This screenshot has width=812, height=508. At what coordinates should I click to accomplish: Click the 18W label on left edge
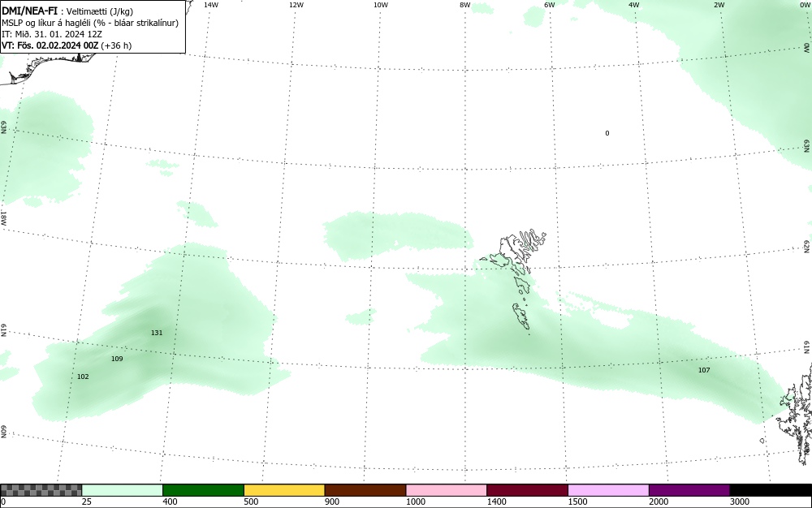(x=3, y=217)
